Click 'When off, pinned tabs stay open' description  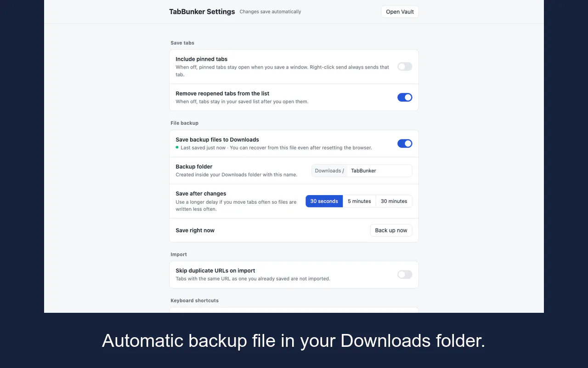(282, 71)
